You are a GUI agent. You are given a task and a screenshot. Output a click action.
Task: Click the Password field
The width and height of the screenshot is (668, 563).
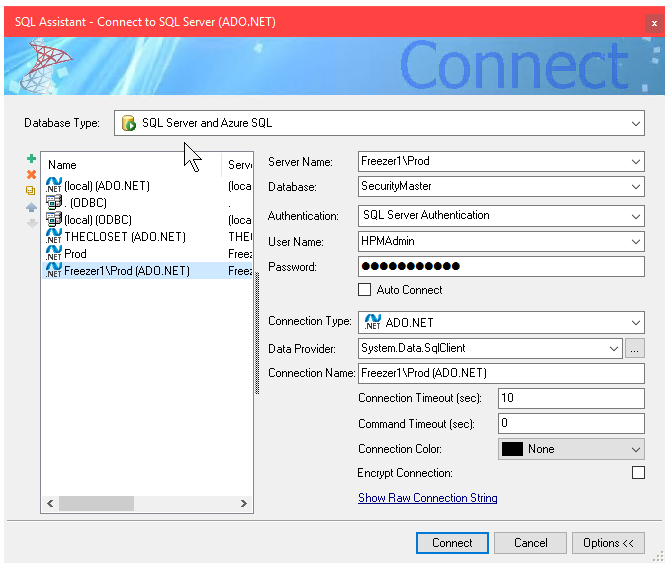[501, 267]
